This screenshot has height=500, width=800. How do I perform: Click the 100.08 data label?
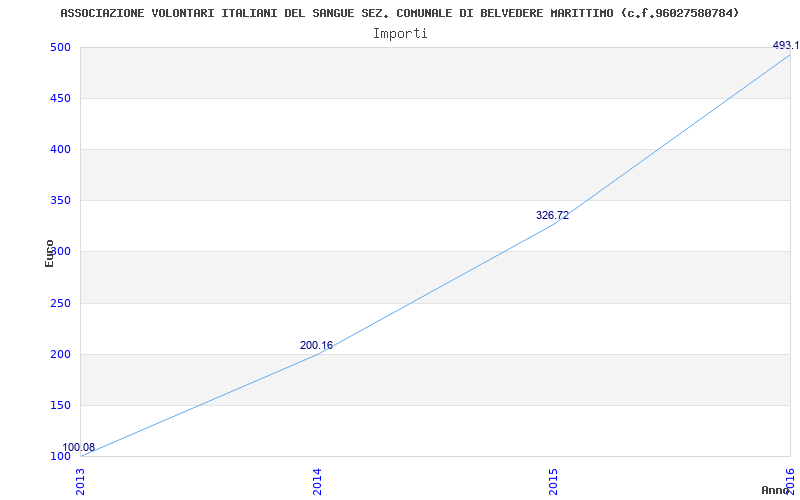pos(79,447)
